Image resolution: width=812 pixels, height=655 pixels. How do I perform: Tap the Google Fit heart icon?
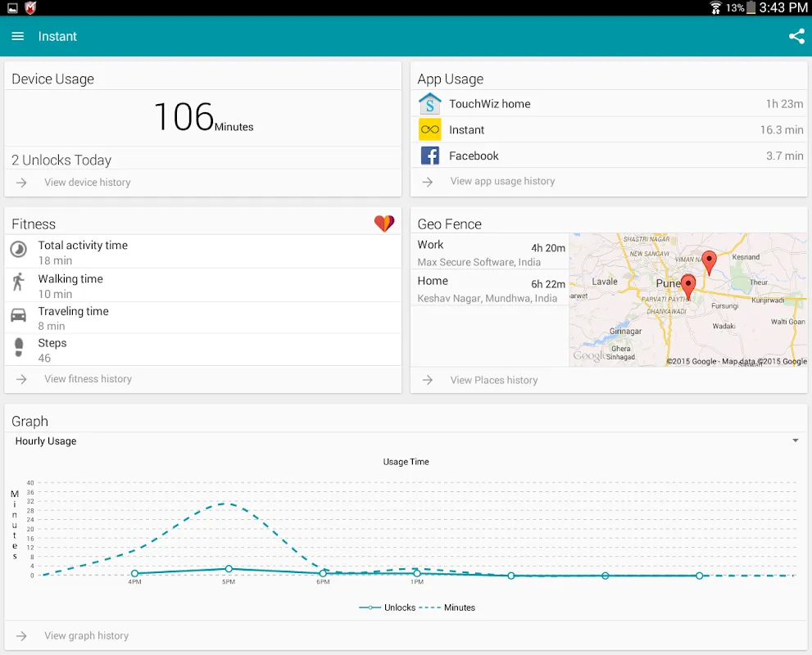tap(384, 224)
